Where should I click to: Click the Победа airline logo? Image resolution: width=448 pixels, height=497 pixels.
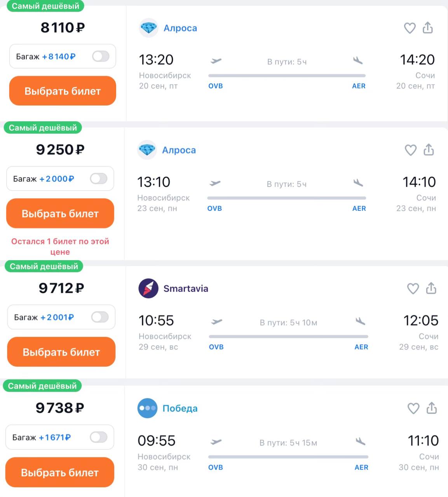pos(148,408)
